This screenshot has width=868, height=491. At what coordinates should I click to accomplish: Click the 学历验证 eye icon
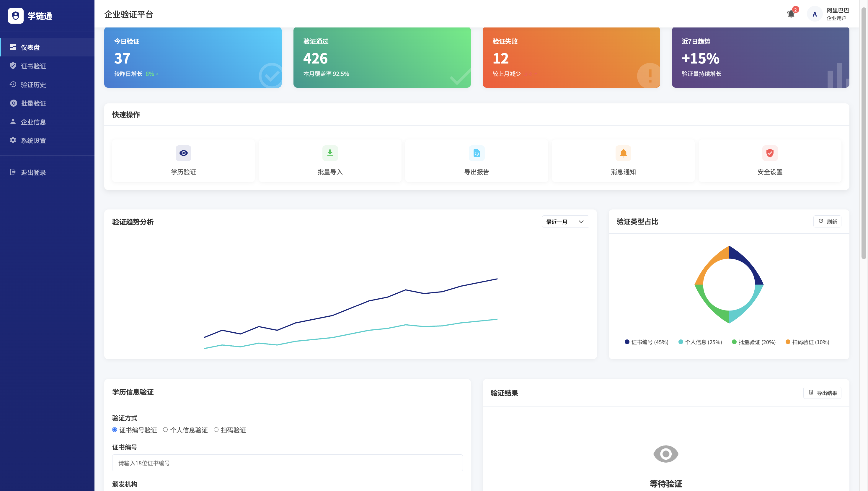(183, 153)
